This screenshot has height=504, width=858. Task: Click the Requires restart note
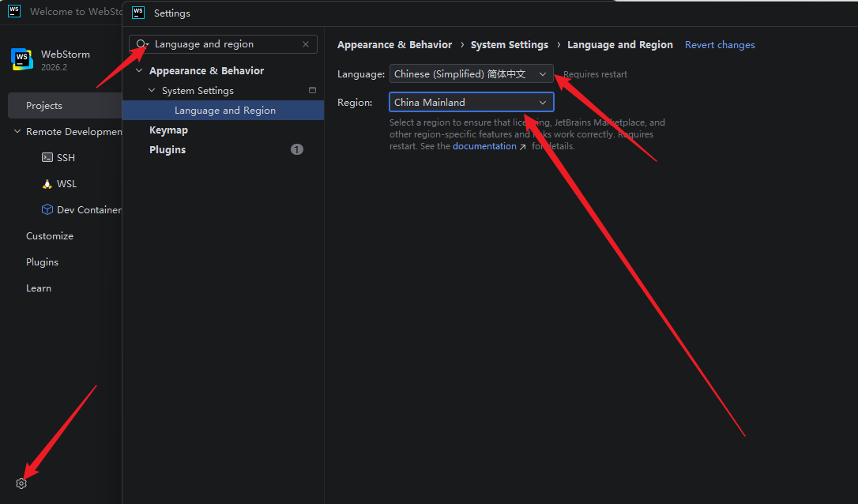tap(596, 74)
